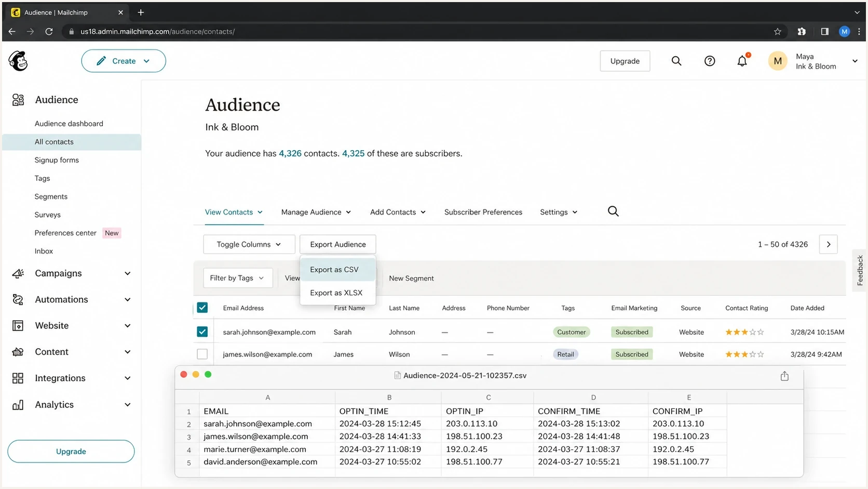This screenshot has width=868, height=489.
Task: Uncheck sarah.johnson@example.com row checkbox
Action: click(202, 332)
